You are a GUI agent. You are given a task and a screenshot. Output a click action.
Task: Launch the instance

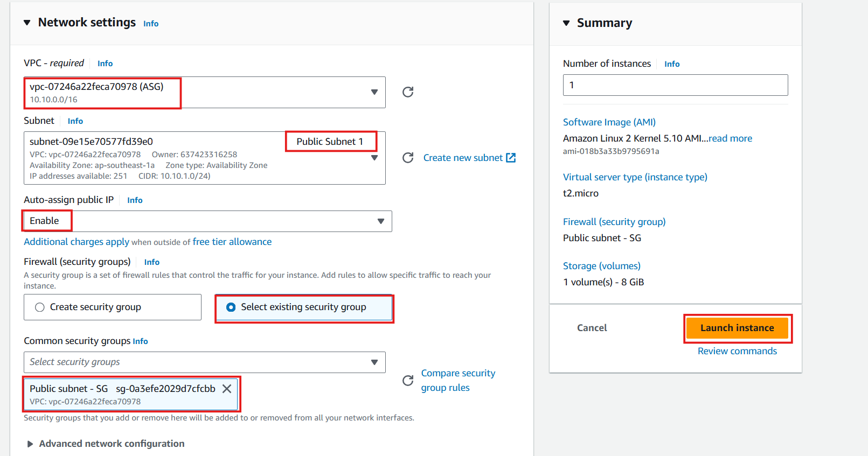[737, 328]
